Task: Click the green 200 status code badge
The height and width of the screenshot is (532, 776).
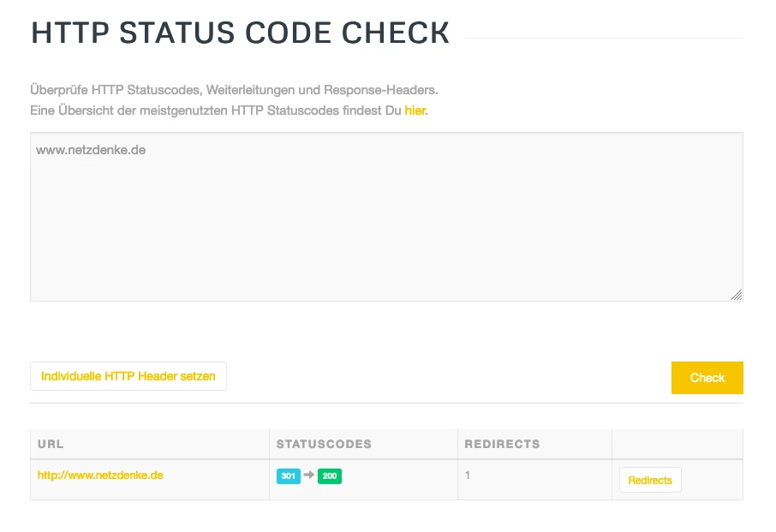Action: tap(330, 476)
